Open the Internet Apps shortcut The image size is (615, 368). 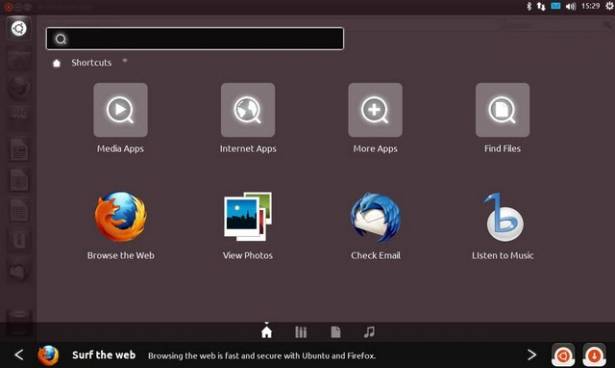point(248,118)
